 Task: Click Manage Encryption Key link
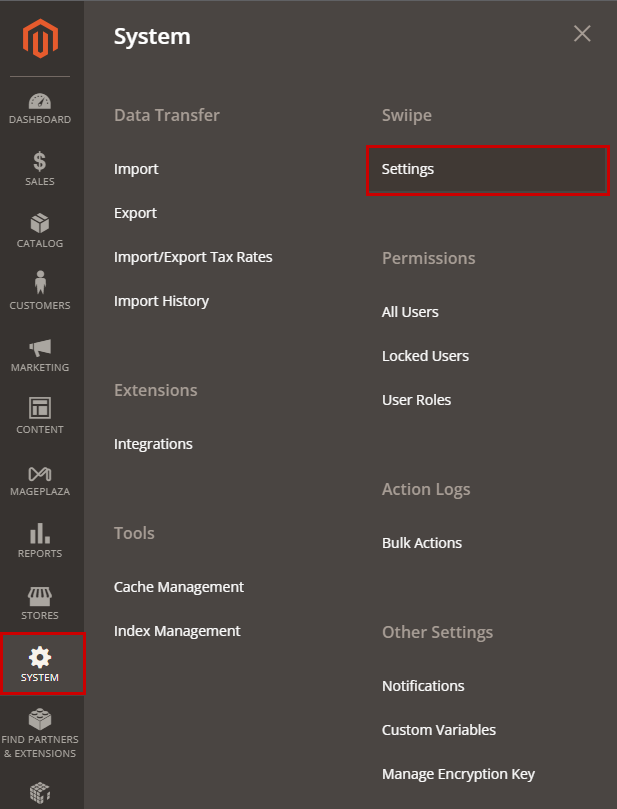(458, 774)
